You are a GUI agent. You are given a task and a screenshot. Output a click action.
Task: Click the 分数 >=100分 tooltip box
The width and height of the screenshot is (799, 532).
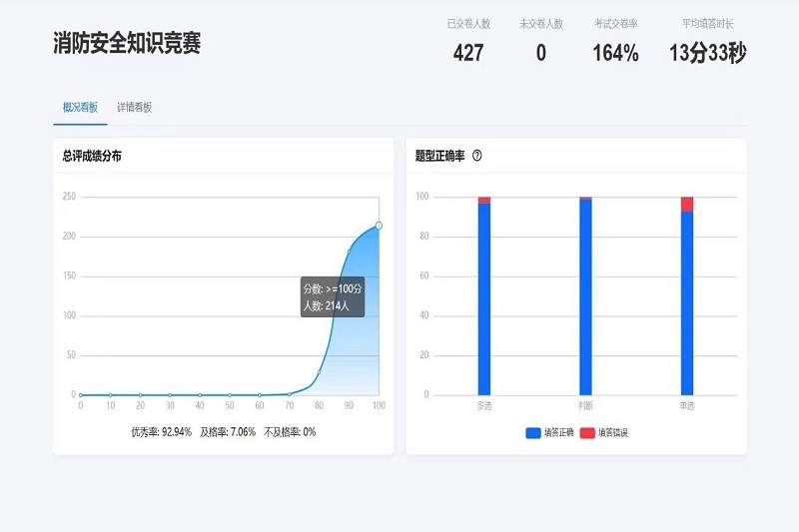coord(332,296)
